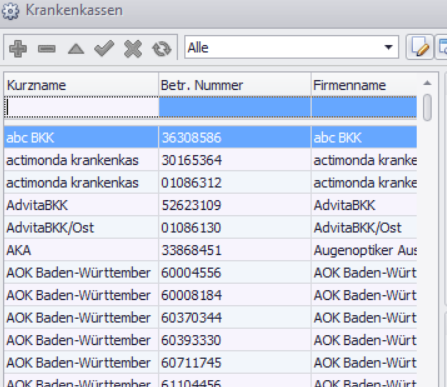Delete record using the minus icon

coord(47,49)
